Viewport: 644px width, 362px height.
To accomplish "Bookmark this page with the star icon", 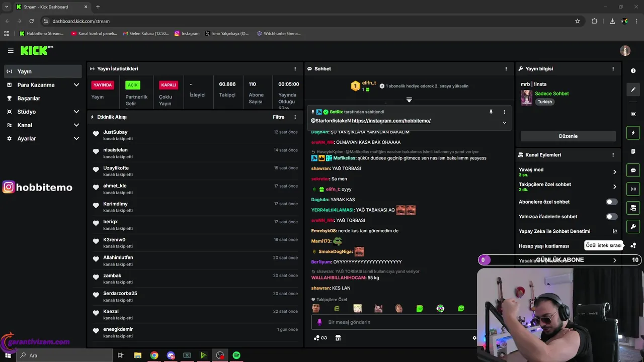I will coord(578,21).
